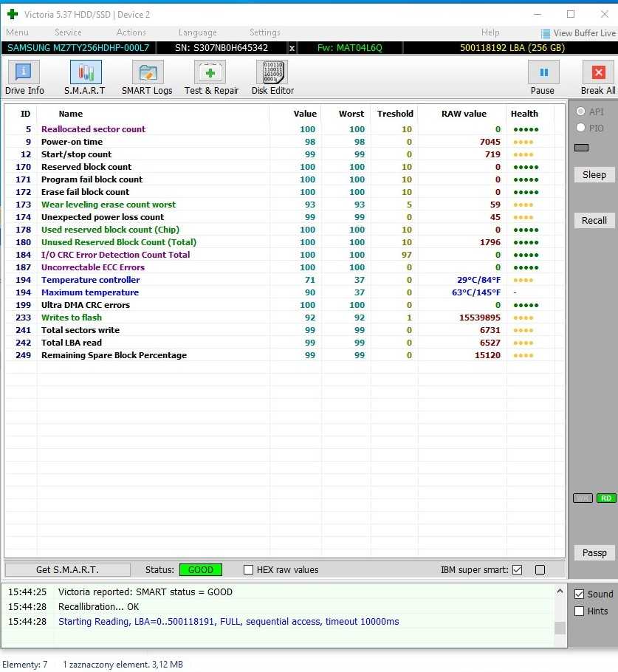The image size is (618, 672).
Task: Select the API radio button
Action: point(580,112)
